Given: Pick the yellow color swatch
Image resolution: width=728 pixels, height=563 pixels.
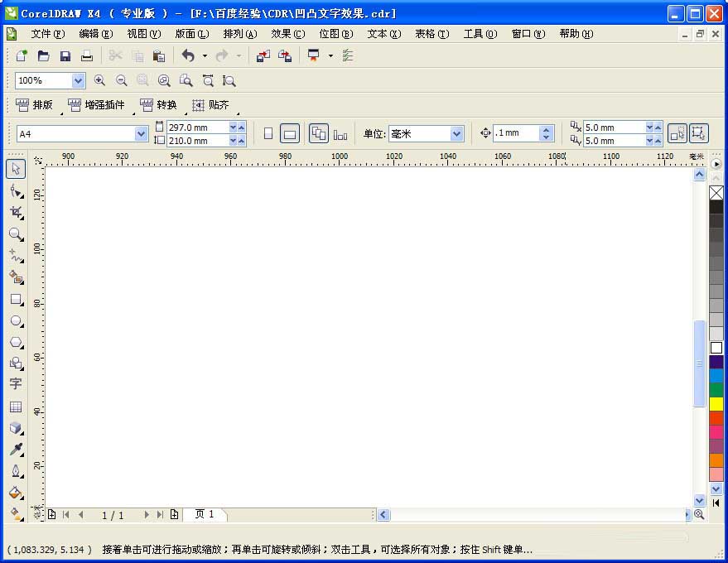Looking at the screenshot, I should click(x=716, y=403).
